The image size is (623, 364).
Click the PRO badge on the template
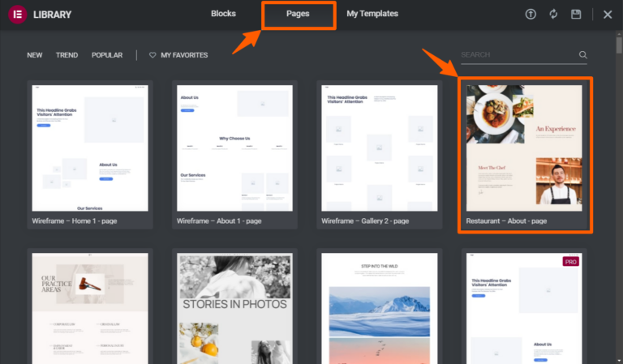pyautogui.click(x=573, y=262)
